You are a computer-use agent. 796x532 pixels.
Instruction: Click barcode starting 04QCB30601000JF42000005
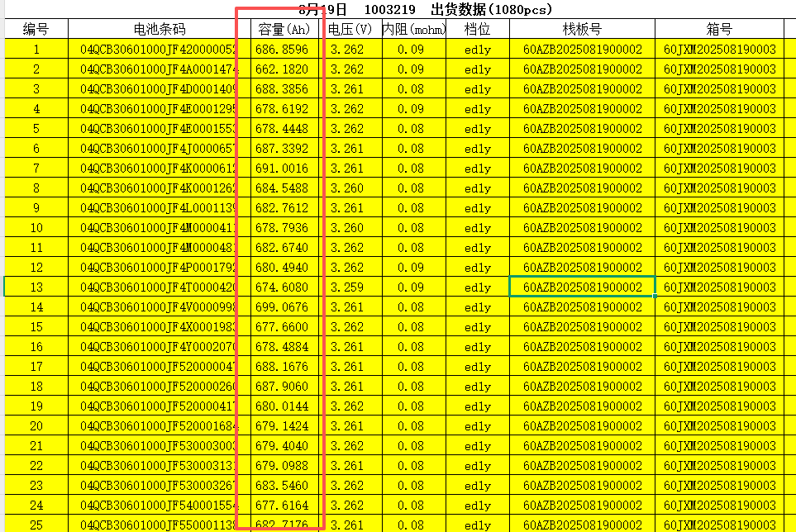(160, 50)
